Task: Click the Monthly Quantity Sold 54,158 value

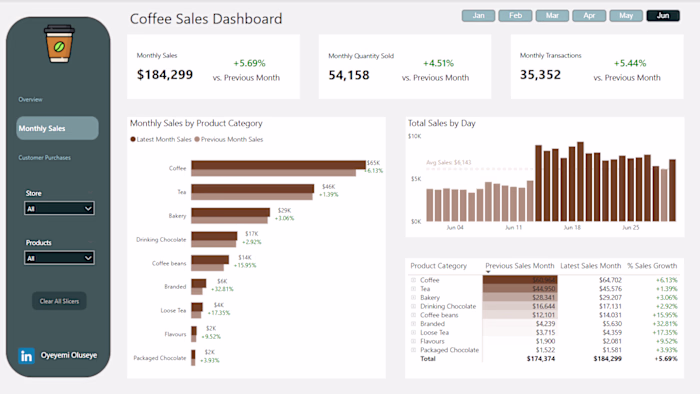Action: coord(349,75)
